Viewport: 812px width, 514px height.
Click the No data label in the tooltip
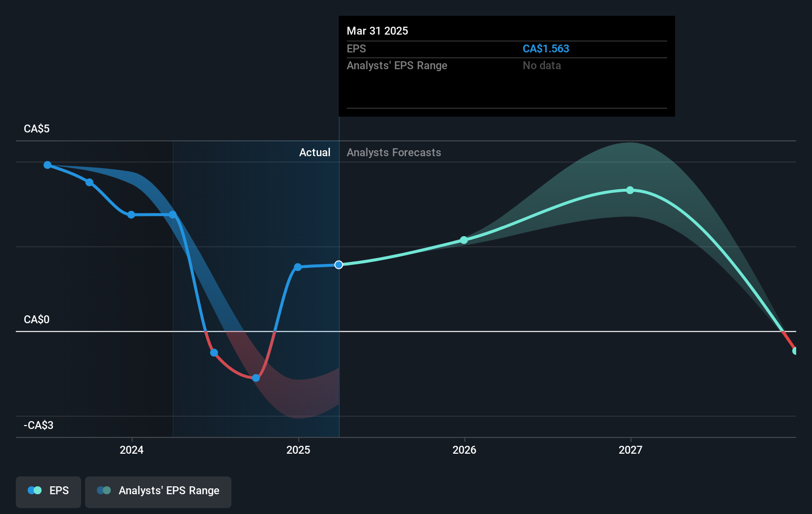541,65
